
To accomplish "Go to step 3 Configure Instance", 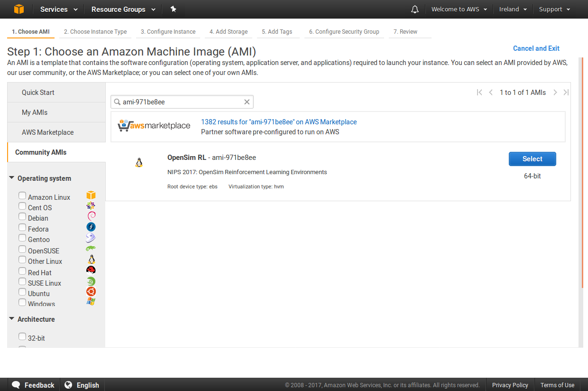I will [x=168, y=32].
